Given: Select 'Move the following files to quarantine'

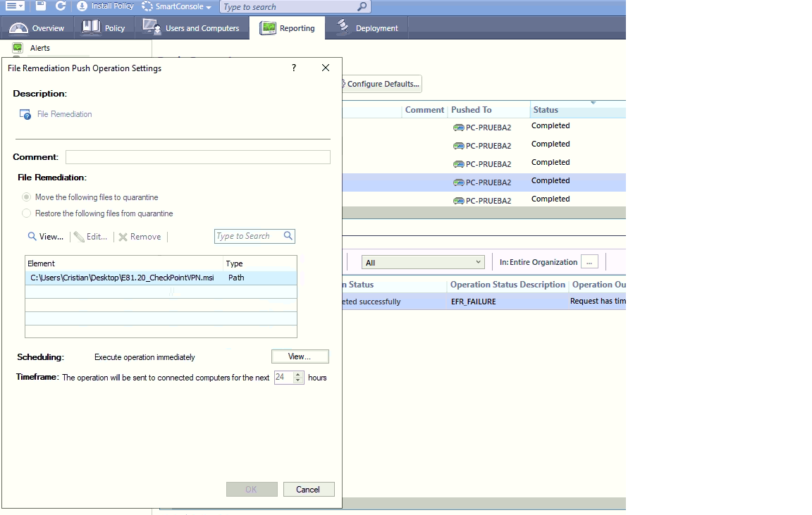Looking at the screenshot, I should pos(26,197).
